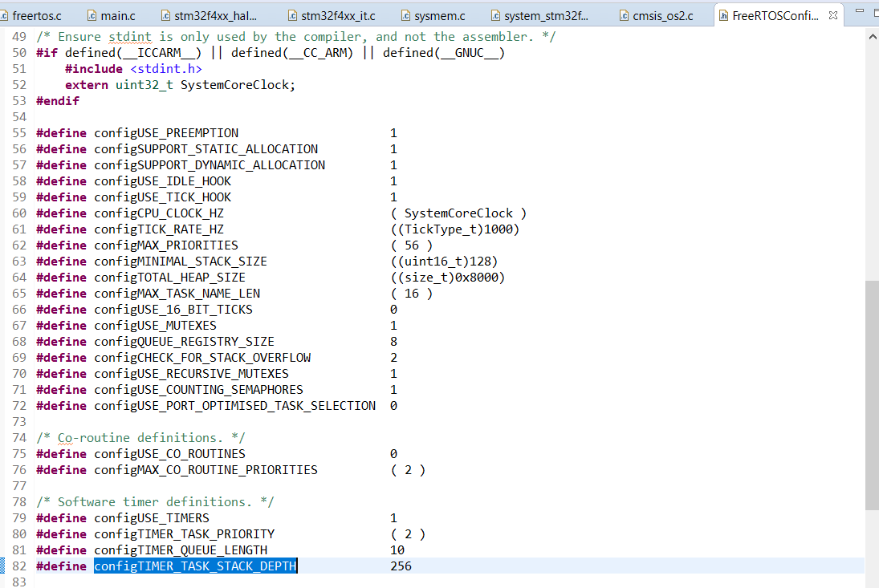
Task: Click on configUSE_PREEMPTION definition
Action: click(166, 132)
